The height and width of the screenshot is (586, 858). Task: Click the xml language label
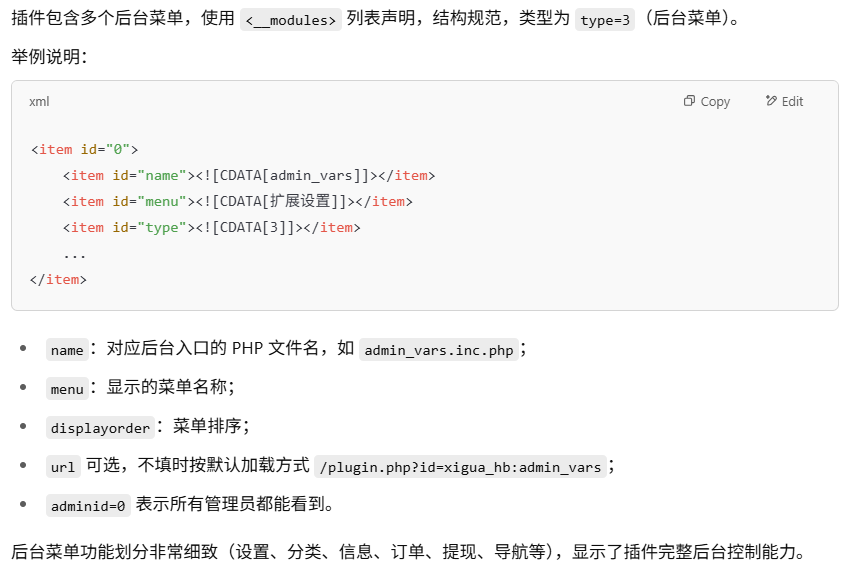tap(39, 101)
